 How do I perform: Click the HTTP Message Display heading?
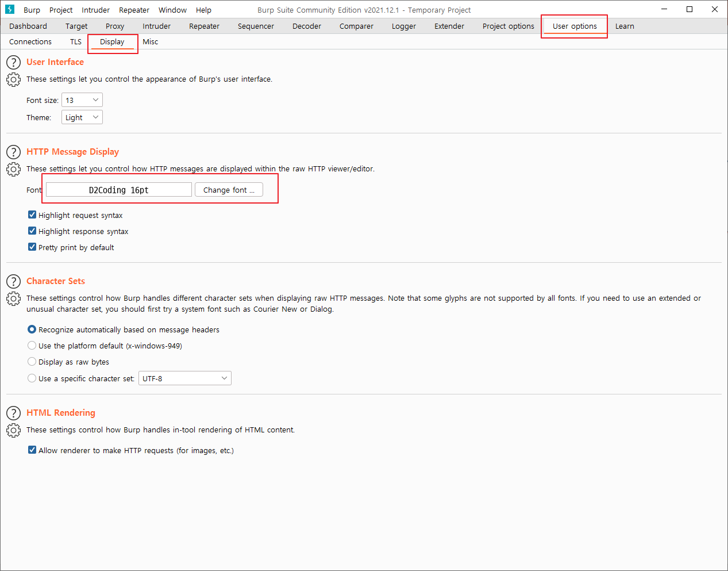coord(73,152)
